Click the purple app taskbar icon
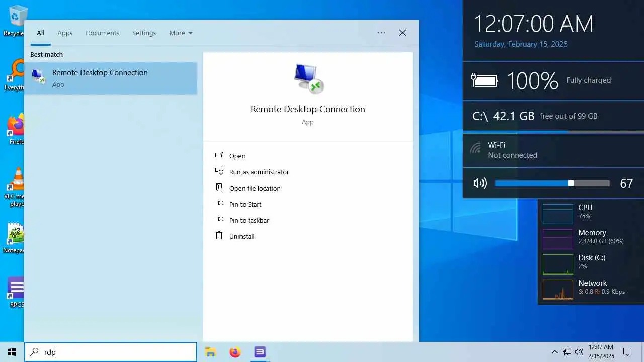644x362 pixels. point(260,352)
